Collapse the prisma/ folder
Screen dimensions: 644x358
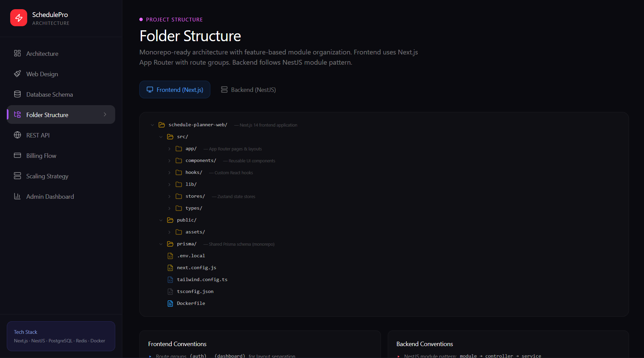161,244
